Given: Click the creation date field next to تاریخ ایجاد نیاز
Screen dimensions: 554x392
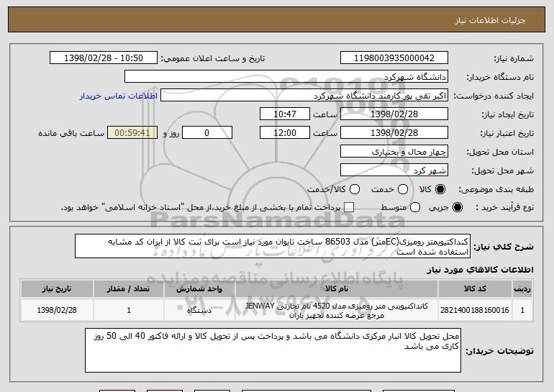Looking at the screenshot, I should tap(394, 114).
